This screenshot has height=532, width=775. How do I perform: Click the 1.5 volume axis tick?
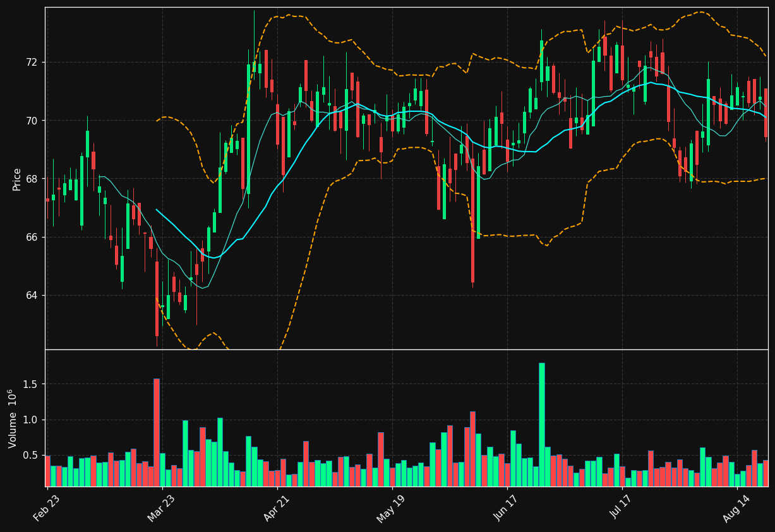pos(32,384)
